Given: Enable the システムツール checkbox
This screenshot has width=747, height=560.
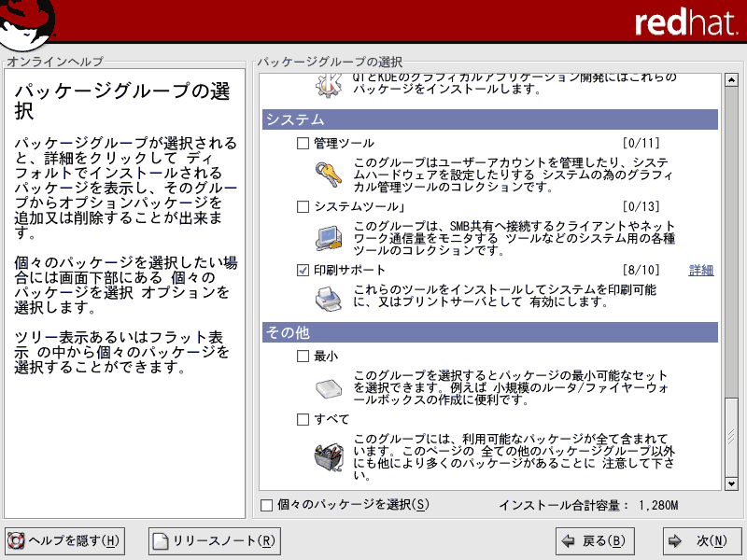Looking at the screenshot, I should 303,207.
